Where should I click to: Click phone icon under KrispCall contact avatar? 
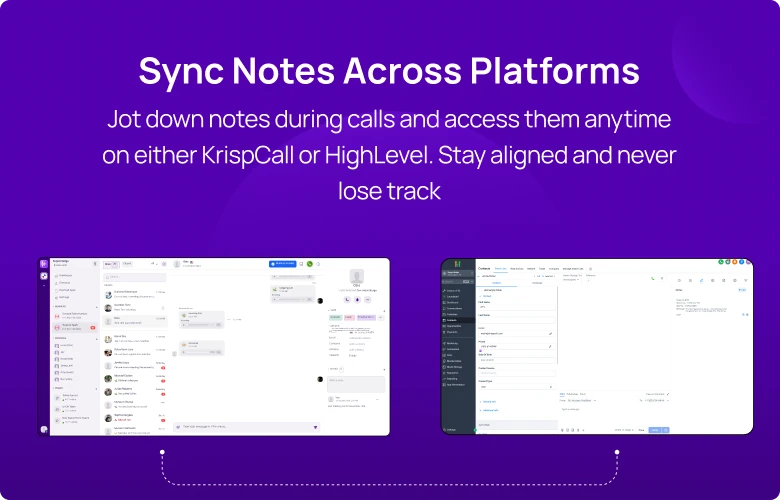coord(347,300)
